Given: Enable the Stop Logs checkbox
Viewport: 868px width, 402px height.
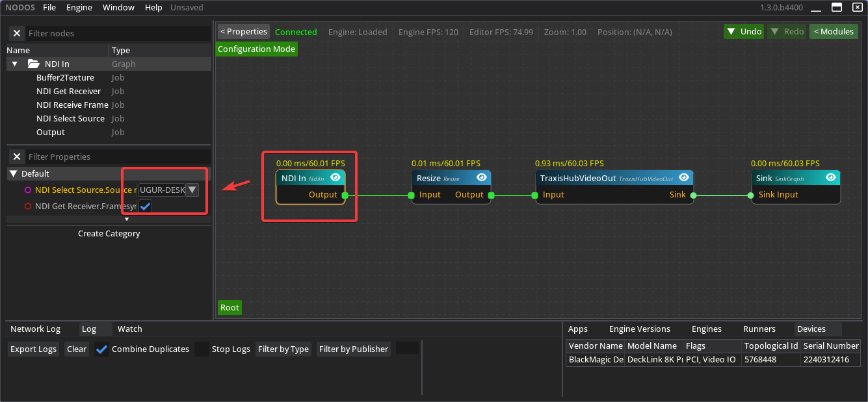Looking at the screenshot, I should point(202,349).
